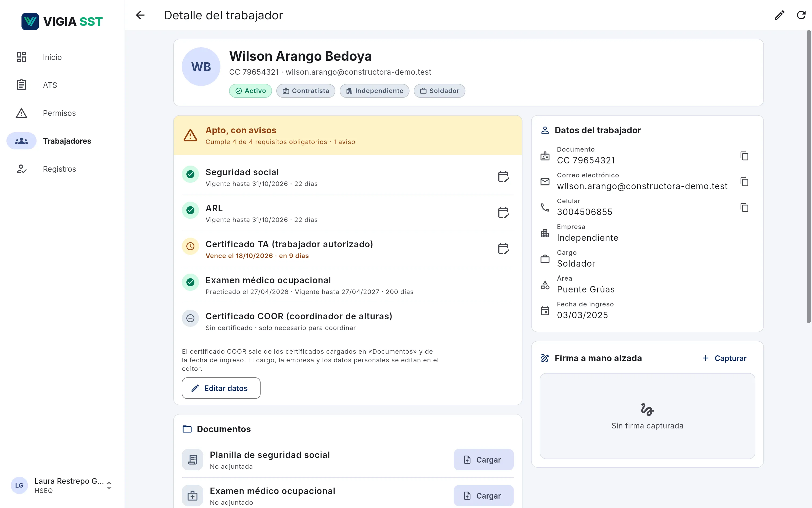Click the Editar datos button
The image size is (812, 508).
(x=221, y=388)
